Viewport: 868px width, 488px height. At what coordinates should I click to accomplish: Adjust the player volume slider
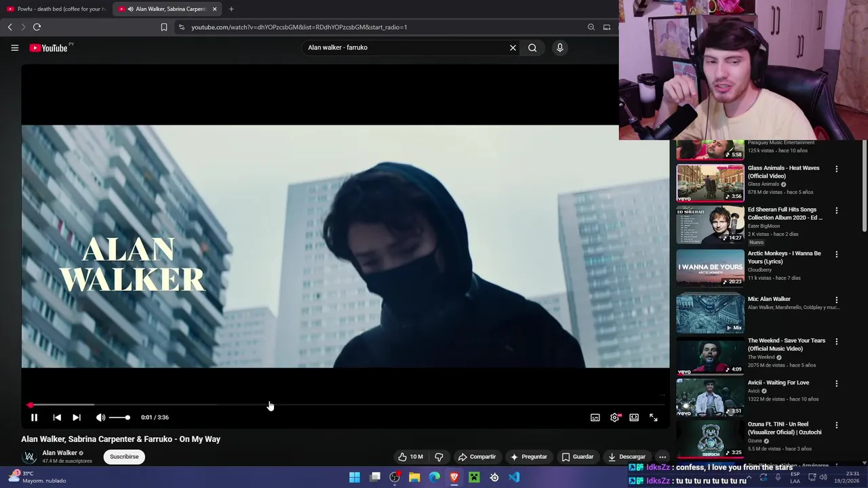tap(119, 418)
